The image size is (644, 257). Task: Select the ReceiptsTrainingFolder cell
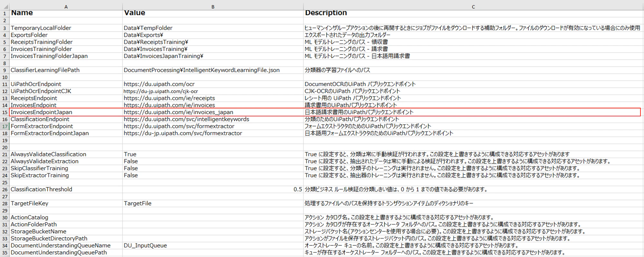(66, 42)
